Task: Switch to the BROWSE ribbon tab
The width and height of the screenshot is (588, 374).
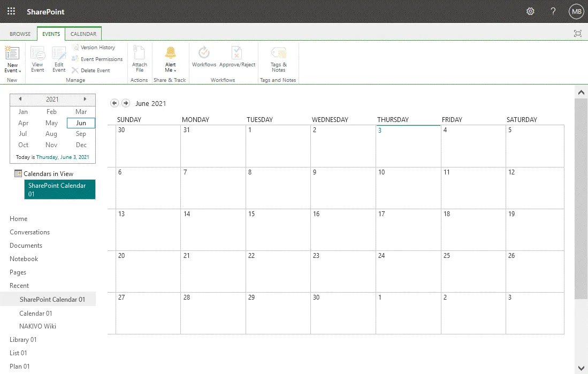Action: (x=20, y=34)
